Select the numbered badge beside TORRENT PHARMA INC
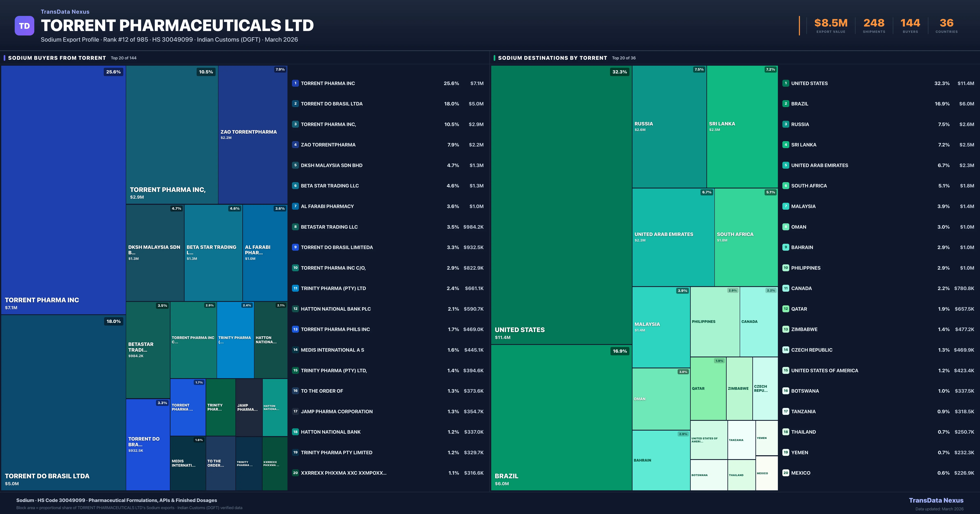Image resolution: width=980 pixels, height=514 pixels. click(295, 83)
